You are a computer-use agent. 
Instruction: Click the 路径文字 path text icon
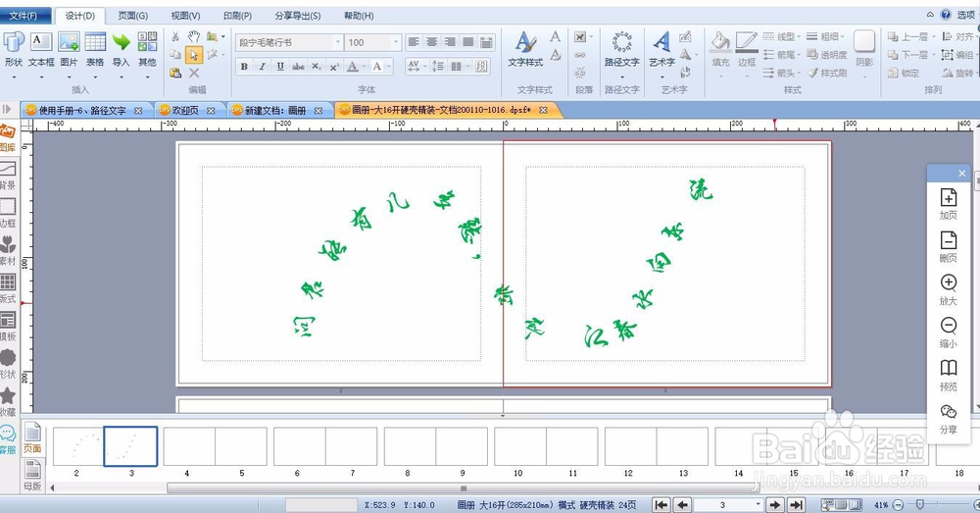622,42
